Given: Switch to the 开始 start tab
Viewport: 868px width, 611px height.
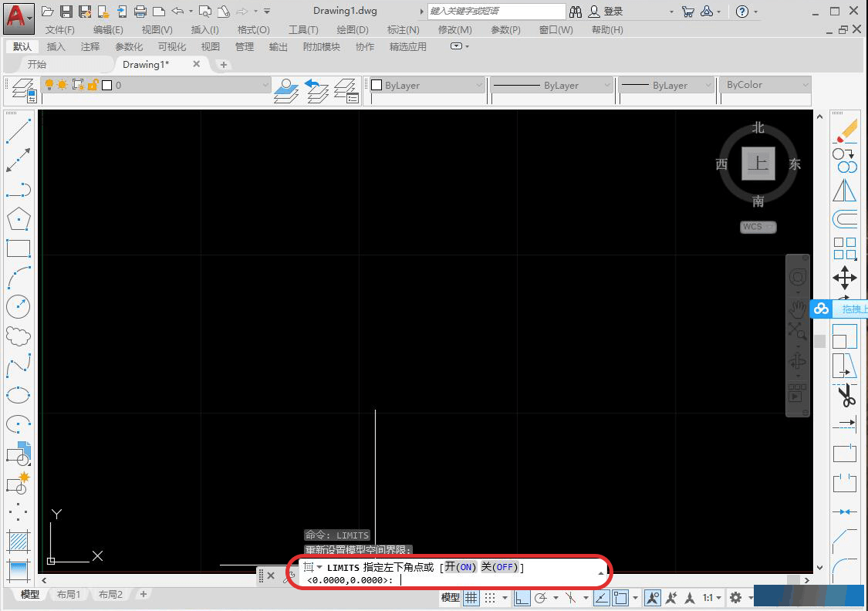Looking at the screenshot, I should (x=37, y=65).
